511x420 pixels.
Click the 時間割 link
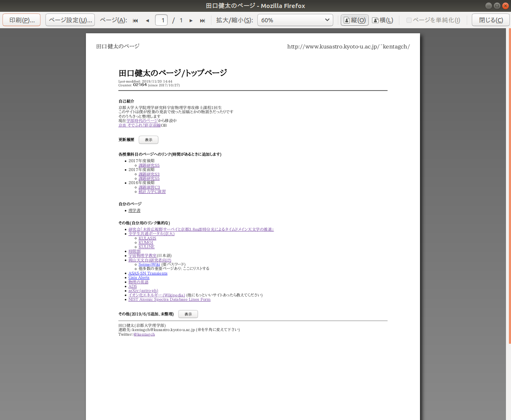coord(134,251)
